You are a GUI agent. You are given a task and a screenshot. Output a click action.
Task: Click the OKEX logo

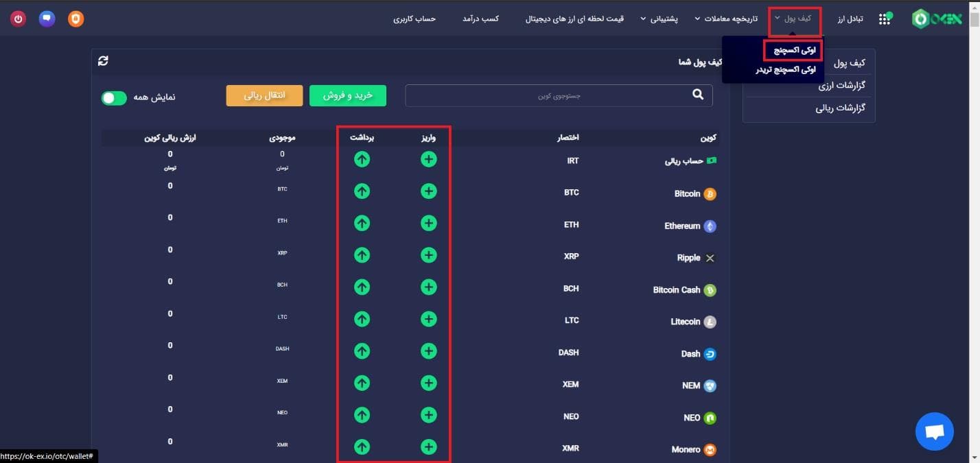point(937,19)
